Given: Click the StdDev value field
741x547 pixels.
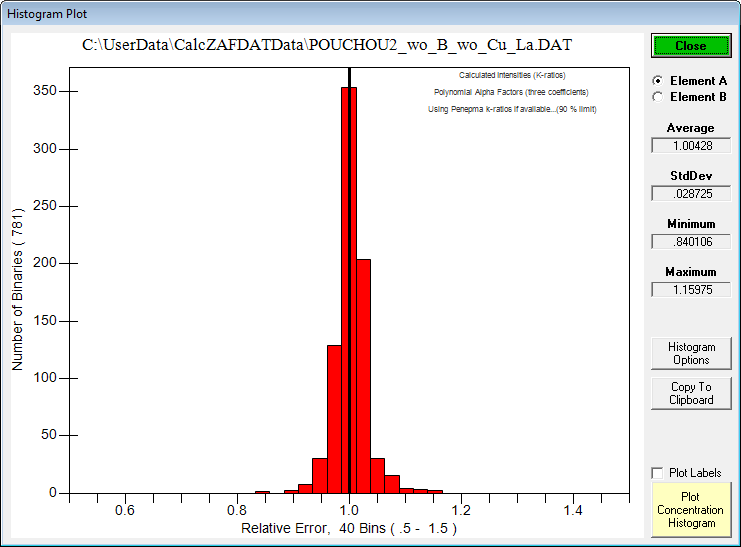Looking at the screenshot, I should point(691,193).
